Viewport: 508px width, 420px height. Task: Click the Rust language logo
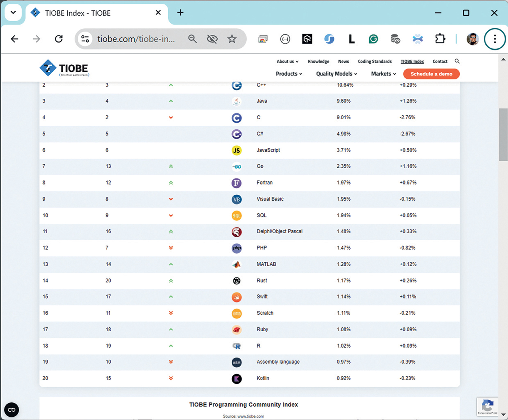click(237, 281)
